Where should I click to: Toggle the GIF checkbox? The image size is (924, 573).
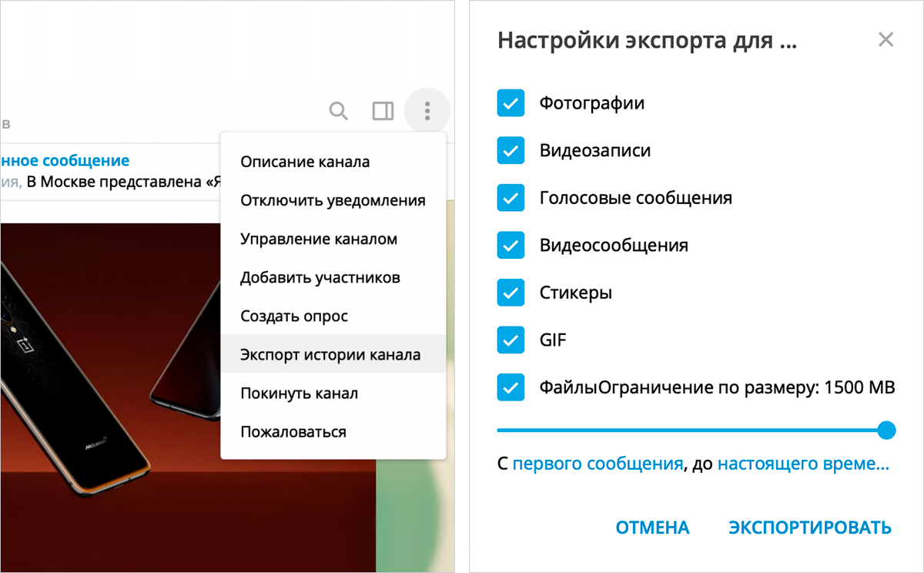(x=511, y=340)
